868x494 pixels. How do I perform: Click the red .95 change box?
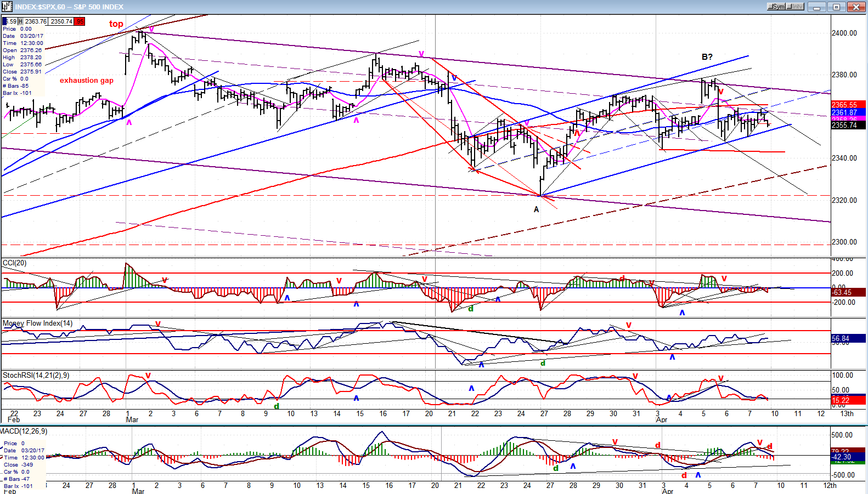[79, 21]
